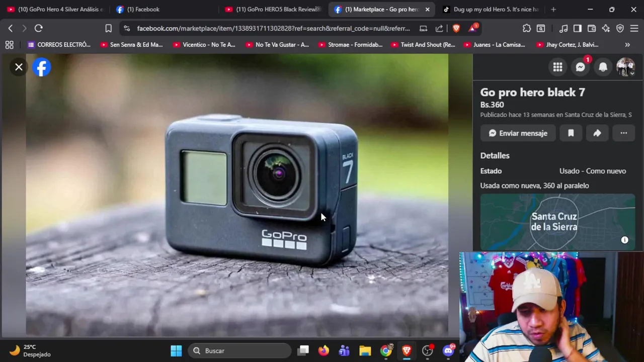
Task: Open the Brave Shields lion icon
Action: 456,29
